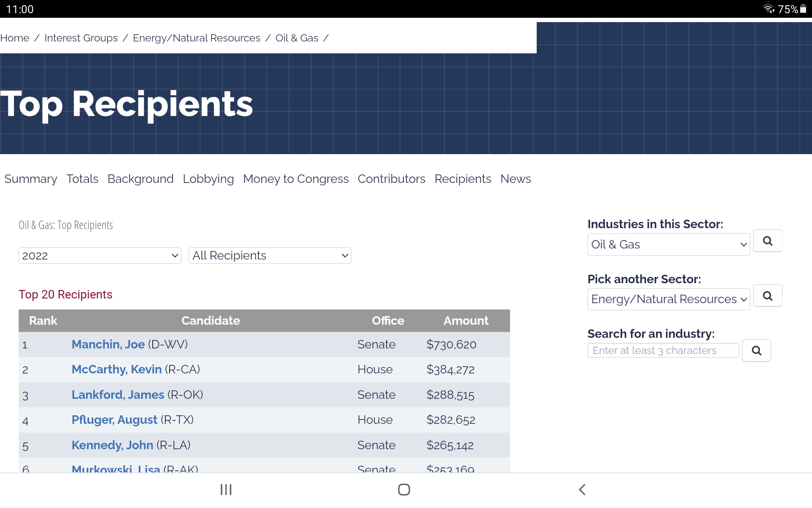
Task: Switch to the Summary tab
Action: point(30,179)
